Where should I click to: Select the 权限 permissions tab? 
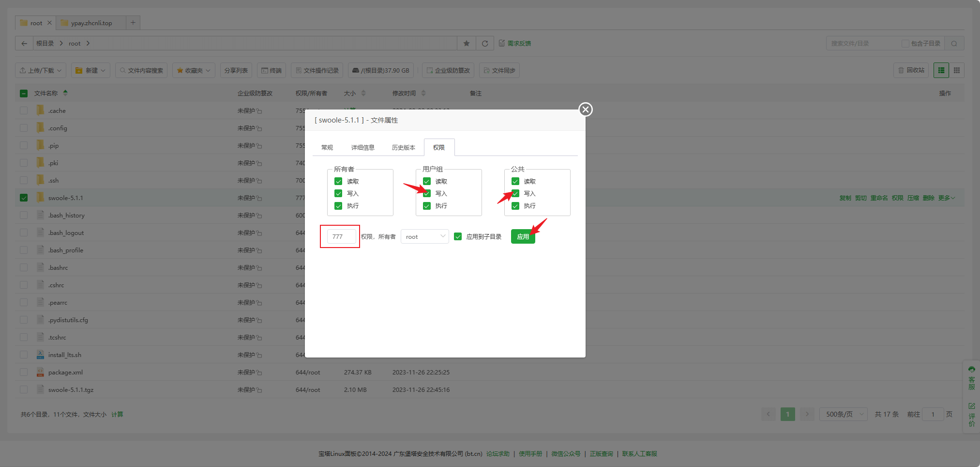tap(439, 147)
